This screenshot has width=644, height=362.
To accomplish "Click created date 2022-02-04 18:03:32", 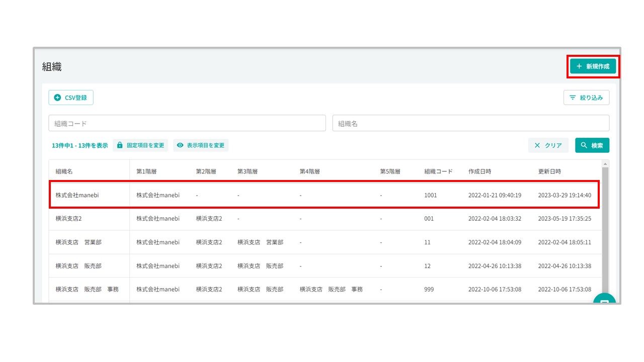I will pos(495,219).
